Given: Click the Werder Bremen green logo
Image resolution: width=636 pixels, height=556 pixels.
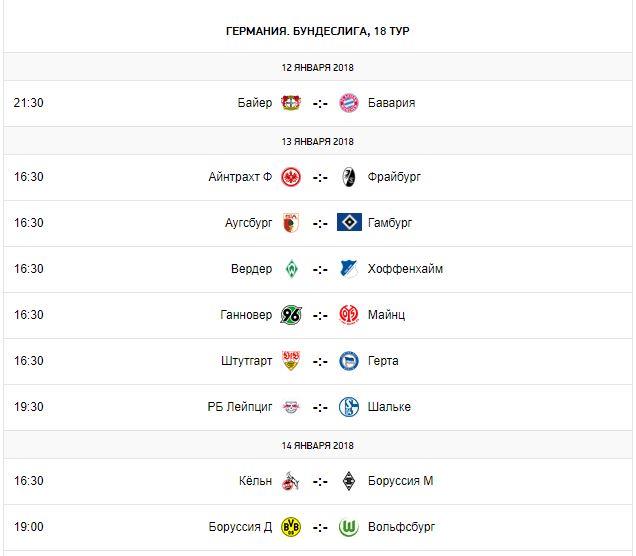Looking at the screenshot, I should click(291, 269).
